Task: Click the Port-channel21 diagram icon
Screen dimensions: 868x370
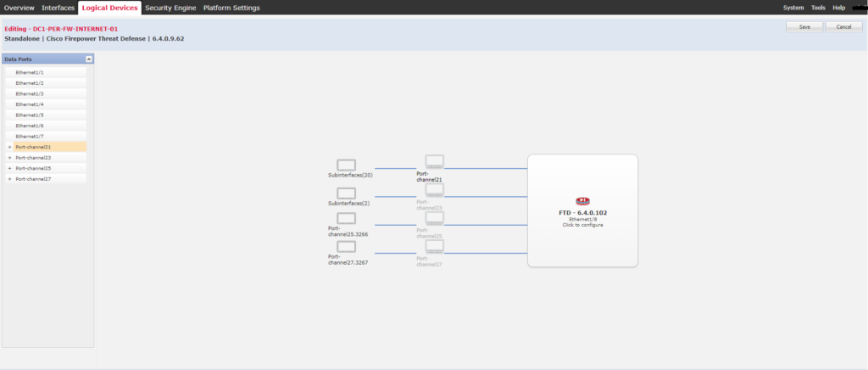Action: coord(435,162)
